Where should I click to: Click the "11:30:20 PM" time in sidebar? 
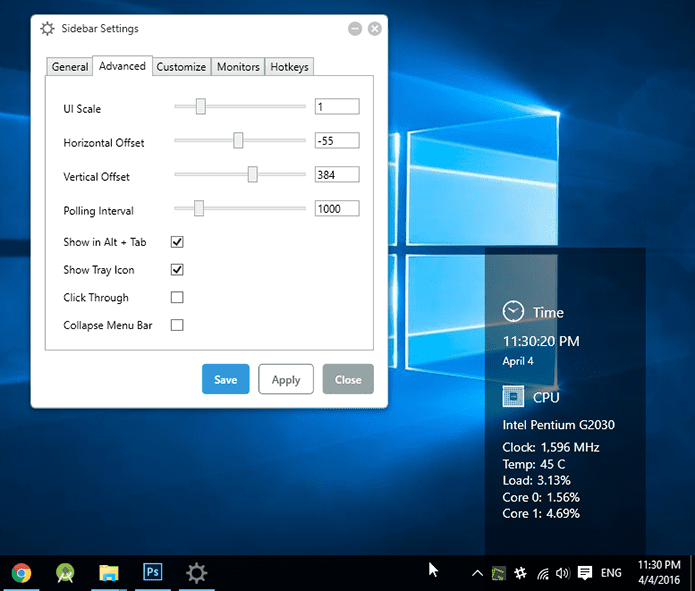pyautogui.click(x=541, y=341)
